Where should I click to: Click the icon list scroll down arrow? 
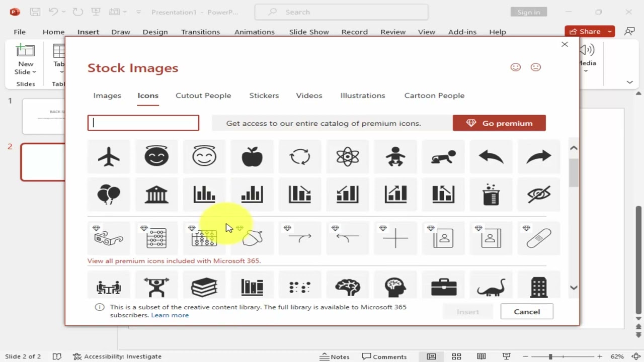click(574, 288)
